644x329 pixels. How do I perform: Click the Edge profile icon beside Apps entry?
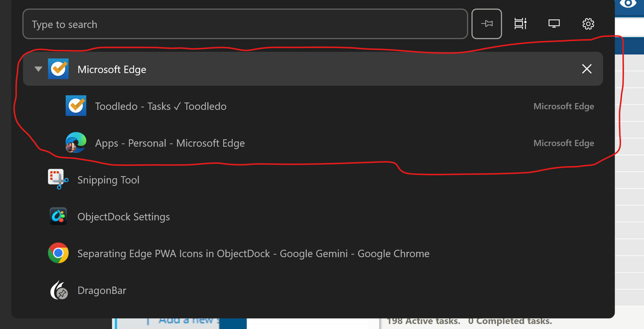tap(76, 143)
